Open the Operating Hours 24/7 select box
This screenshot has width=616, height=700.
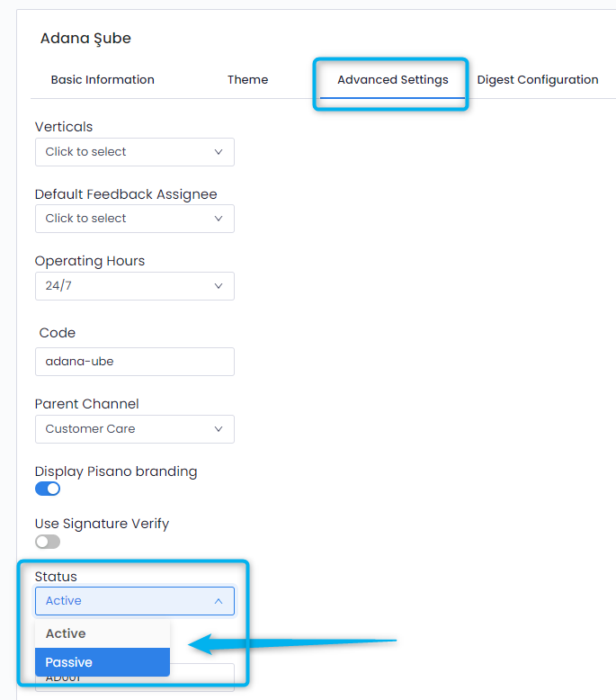click(x=126, y=286)
